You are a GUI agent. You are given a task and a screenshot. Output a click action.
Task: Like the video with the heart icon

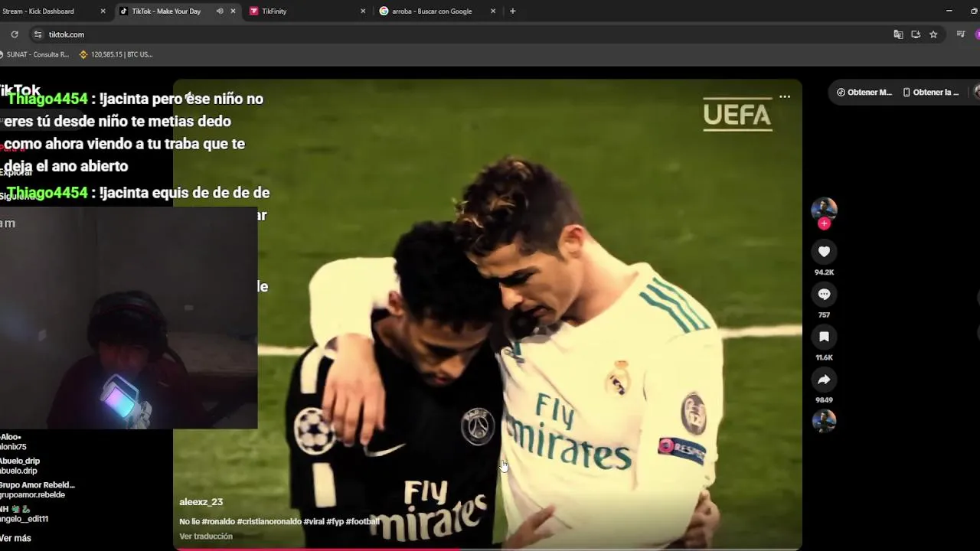[824, 252]
